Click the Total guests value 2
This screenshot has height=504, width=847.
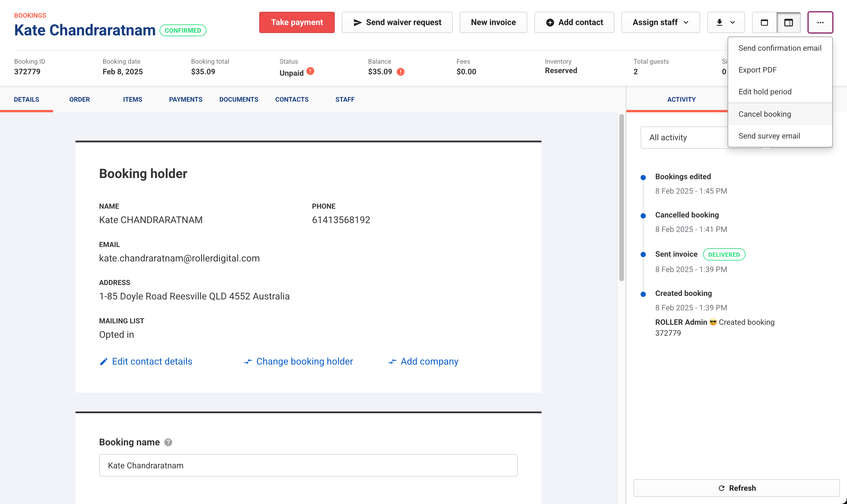click(x=636, y=72)
